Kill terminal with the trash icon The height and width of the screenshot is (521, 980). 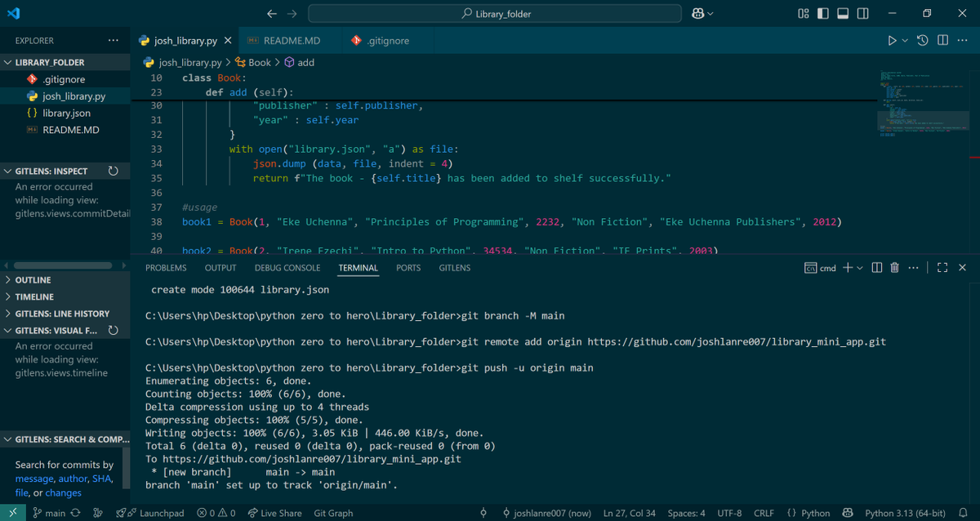(x=894, y=267)
